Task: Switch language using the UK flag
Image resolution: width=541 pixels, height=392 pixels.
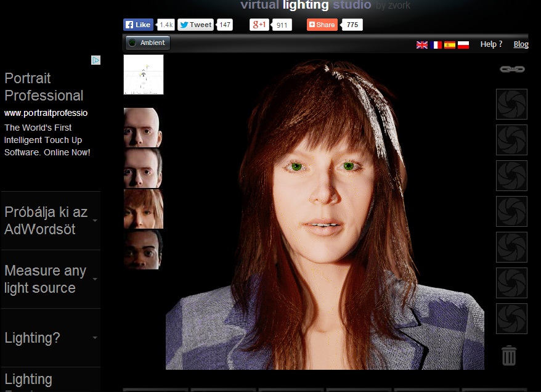Action: tap(422, 45)
